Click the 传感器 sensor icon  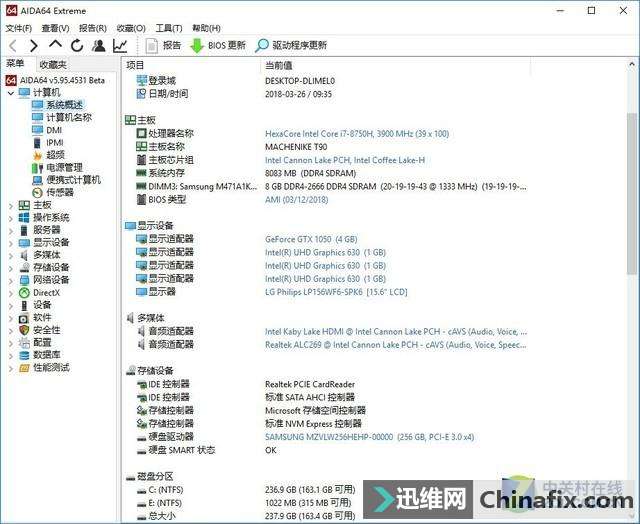pos(38,192)
